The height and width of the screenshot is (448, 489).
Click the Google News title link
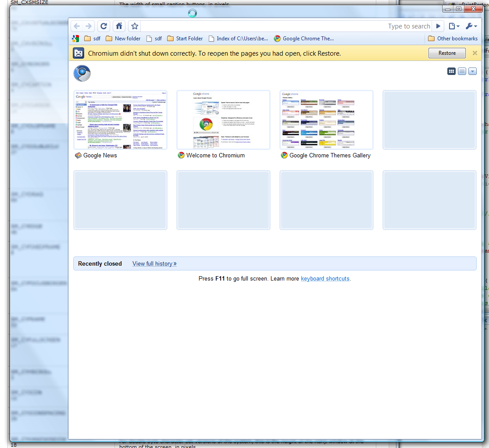click(100, 155)
